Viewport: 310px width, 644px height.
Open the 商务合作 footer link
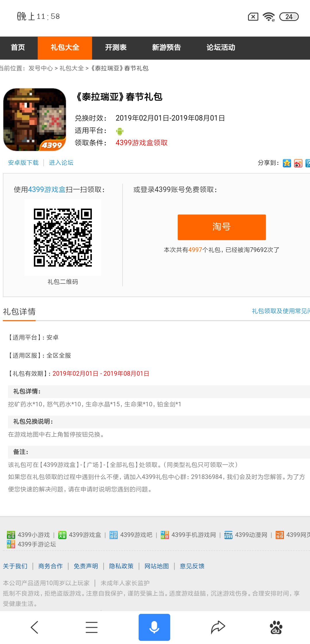click(x=51, y=566)
